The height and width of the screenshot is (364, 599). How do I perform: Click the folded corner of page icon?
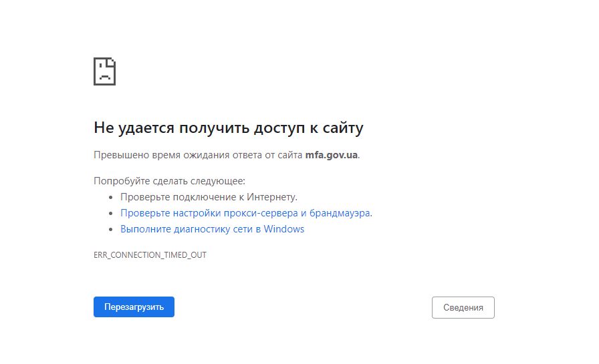pyautogui.click(x=112, y=62)
